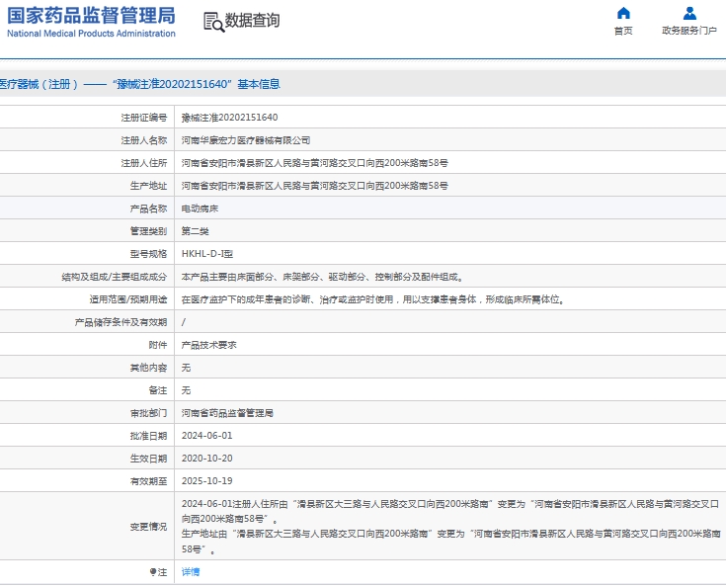Click effective date 2020-10-20

pos(207,459)
